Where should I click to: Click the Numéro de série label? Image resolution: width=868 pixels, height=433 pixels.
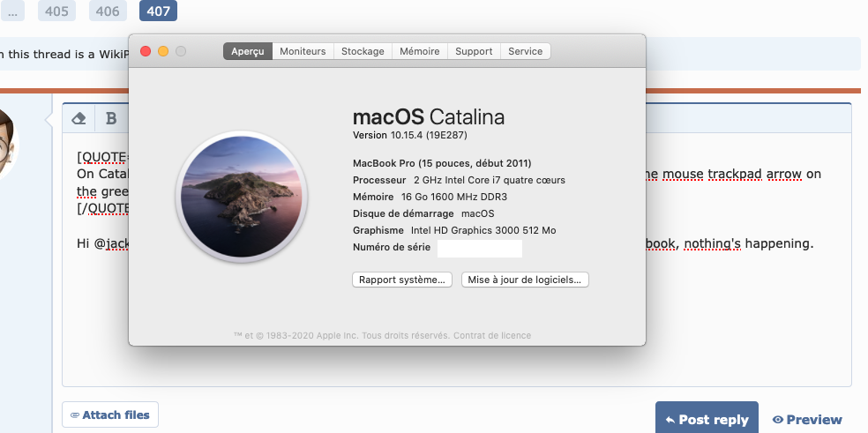(x=392, y=247)
